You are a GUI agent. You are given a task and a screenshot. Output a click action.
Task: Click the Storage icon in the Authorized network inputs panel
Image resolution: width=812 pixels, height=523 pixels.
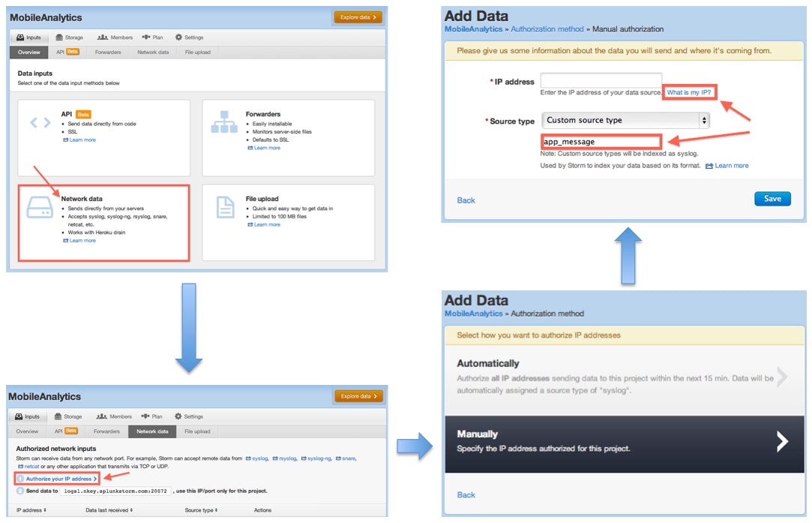coord(58,416)
